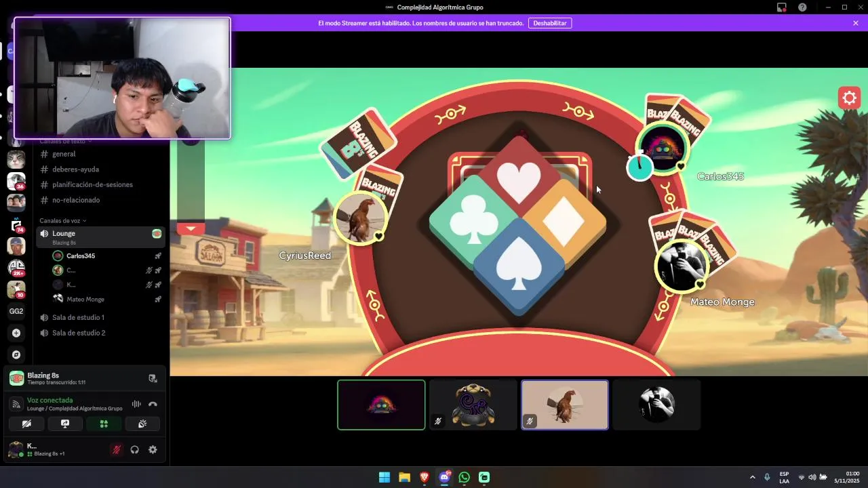
Task: Expand the red arrow tab in game
Action: [x=191, y=228]
